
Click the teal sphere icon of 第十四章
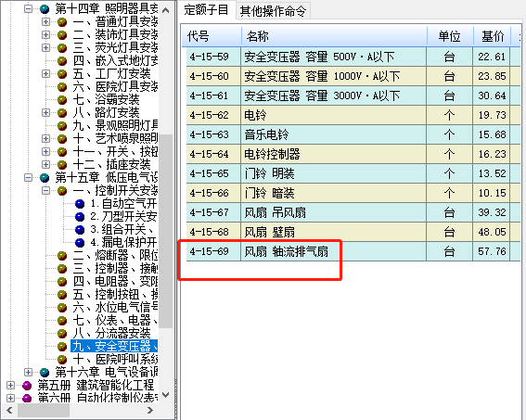click(x=45, y=9)
